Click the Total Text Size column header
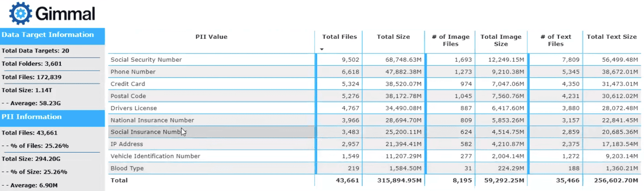 pos(612,37)
